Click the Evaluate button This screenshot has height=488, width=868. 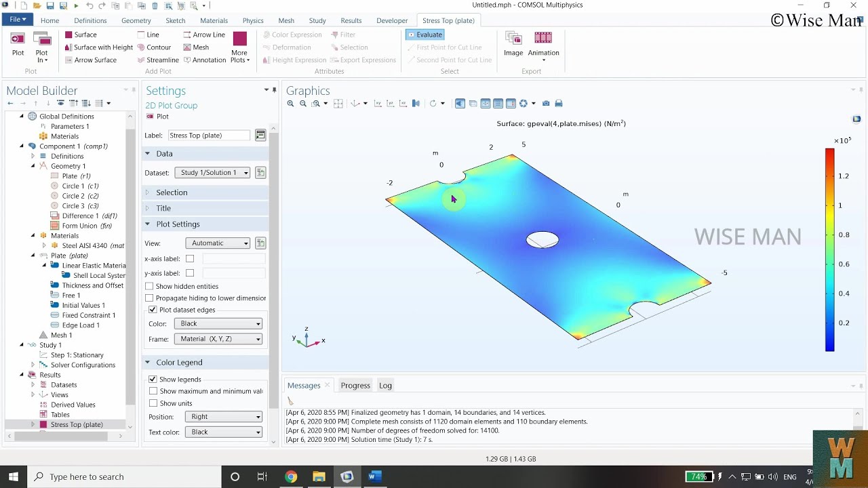425,35
